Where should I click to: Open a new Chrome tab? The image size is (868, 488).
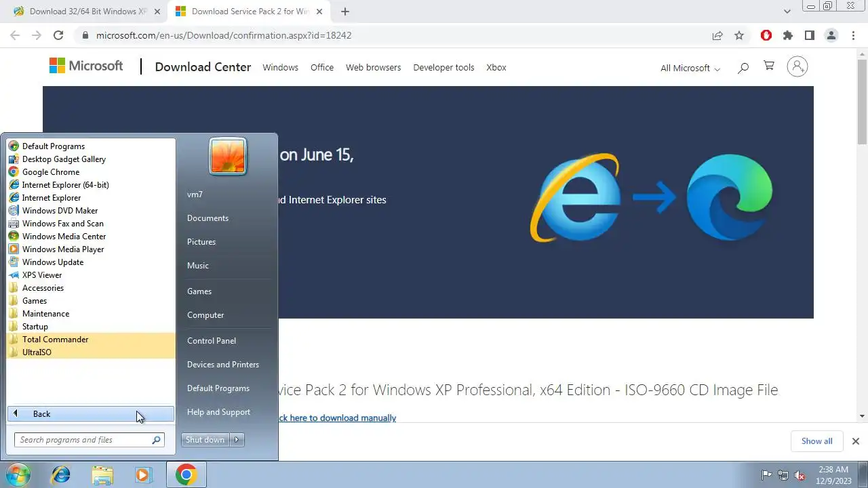345,12
